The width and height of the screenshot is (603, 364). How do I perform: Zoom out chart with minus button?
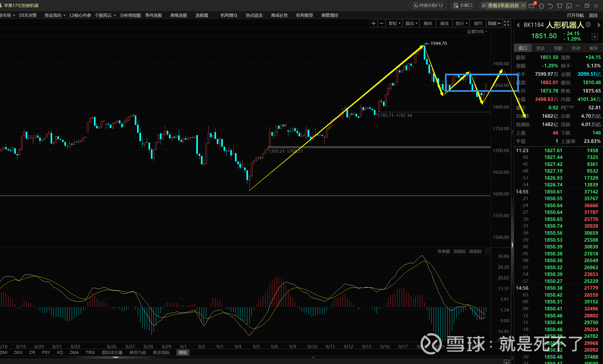[x=382, y=24]
